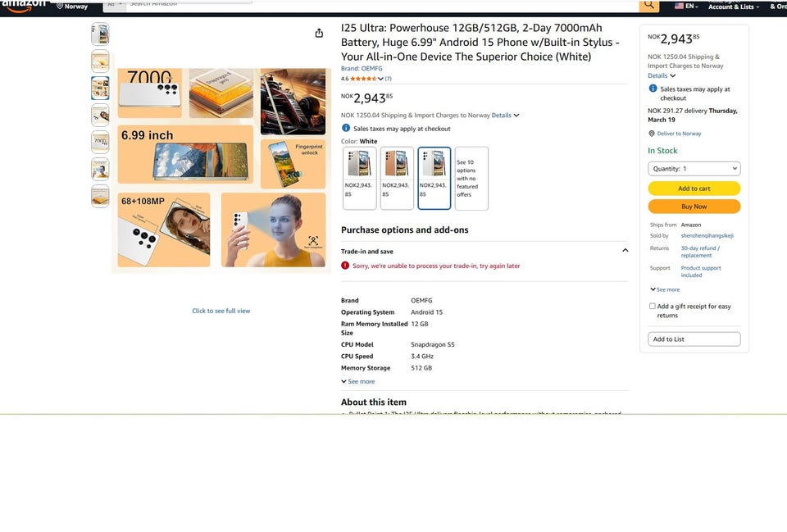787x532 pixels.
Task: Expand See more specifications
Action: [358, 381]
